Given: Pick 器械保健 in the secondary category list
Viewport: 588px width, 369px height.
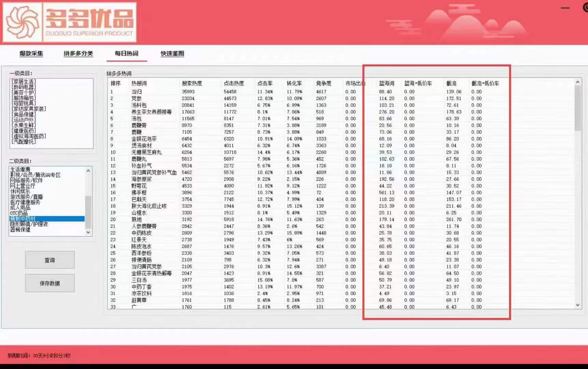Looking at the screenshot, I should 20,230.
